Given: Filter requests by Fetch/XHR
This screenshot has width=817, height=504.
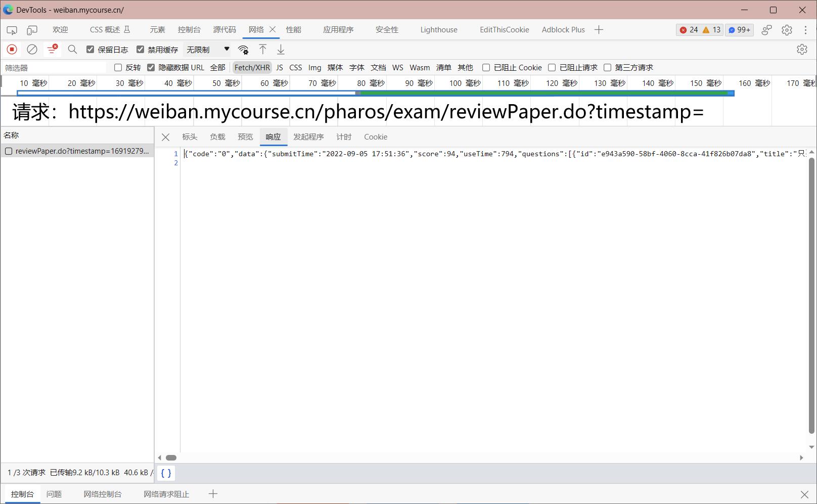Looking at the screenshot, I should click(x=252, y=68).
